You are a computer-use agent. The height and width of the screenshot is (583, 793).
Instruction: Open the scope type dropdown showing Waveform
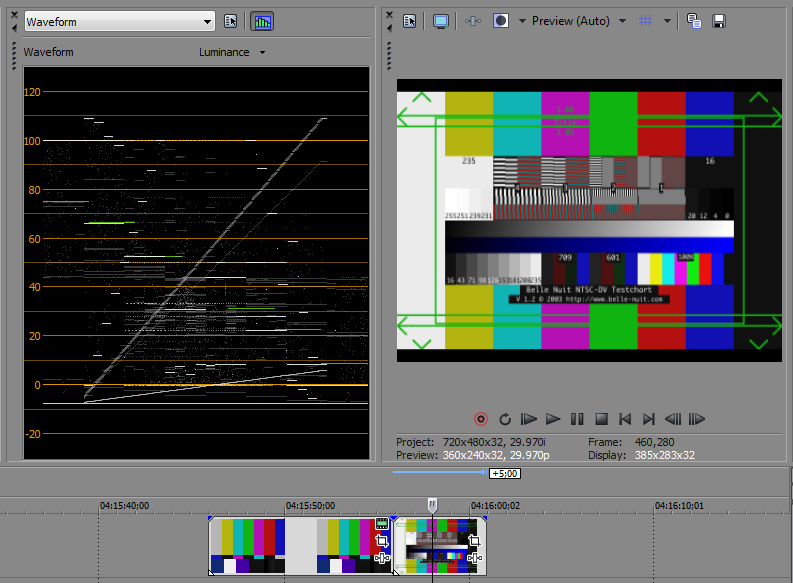click(x=118, y=21)
